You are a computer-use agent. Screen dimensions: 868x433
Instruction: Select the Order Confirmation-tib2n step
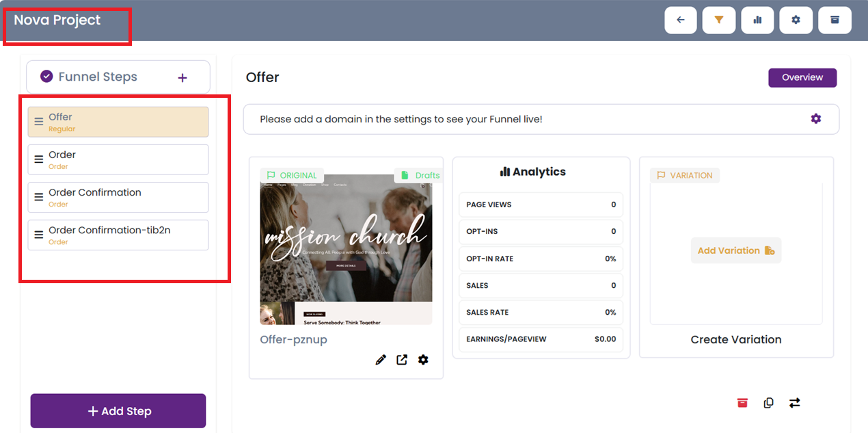(x=118, y=235)
